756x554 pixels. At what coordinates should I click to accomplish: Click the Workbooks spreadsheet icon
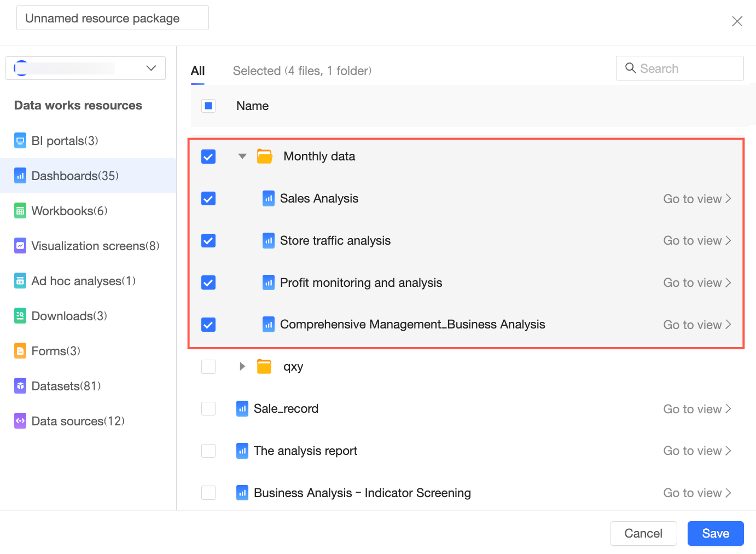(x=20, y=211)
